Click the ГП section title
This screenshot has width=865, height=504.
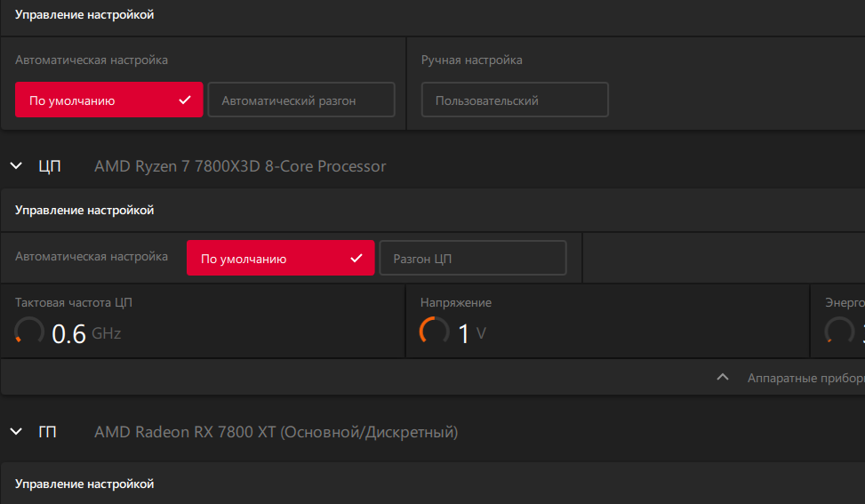click(47, 432)
